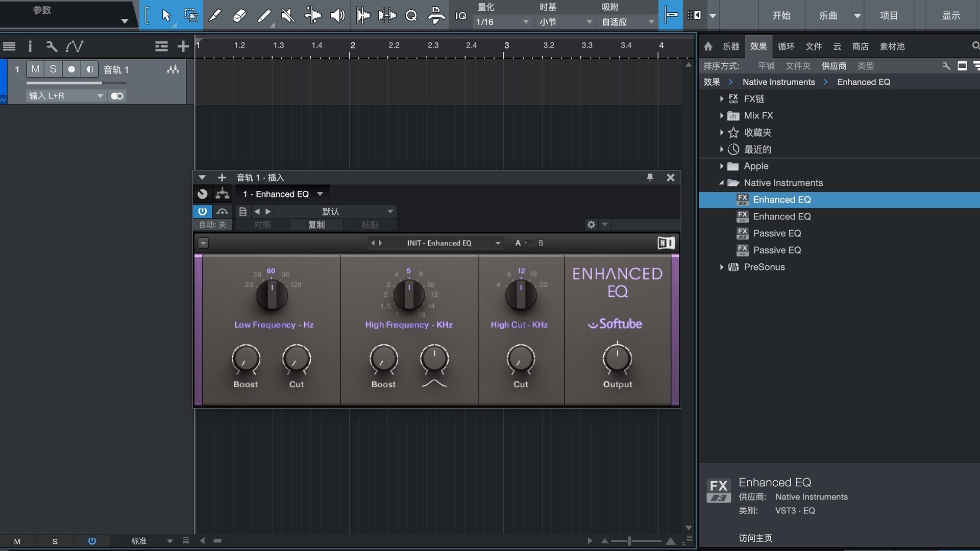
Task: Expand the PreSonus vendor folder
Action: coord(721,267)
